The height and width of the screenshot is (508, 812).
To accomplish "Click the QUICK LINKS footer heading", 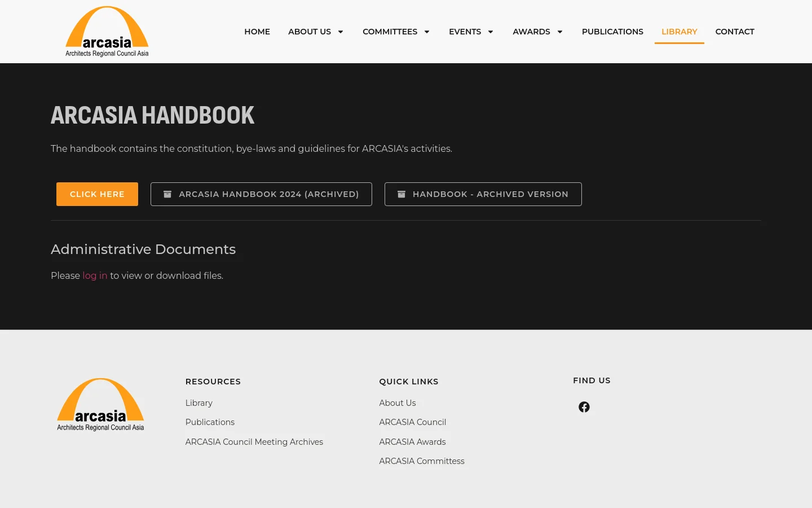I will pos(409,382).
